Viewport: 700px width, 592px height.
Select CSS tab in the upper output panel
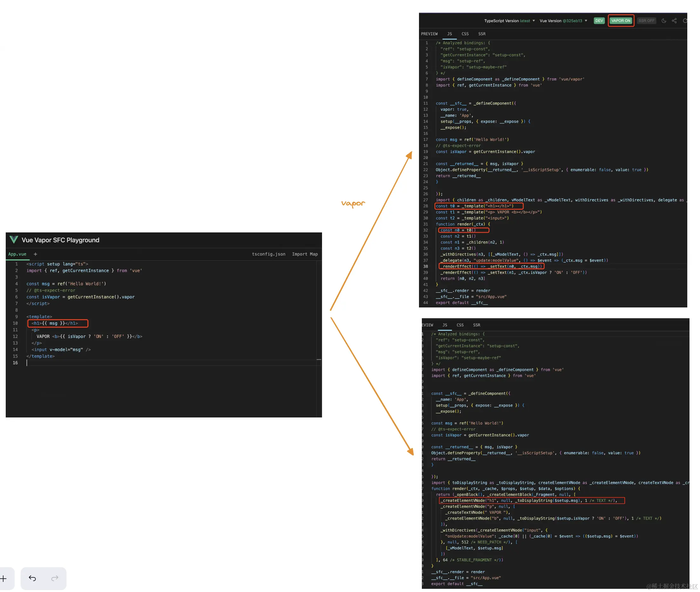click(x=465, y=34)
